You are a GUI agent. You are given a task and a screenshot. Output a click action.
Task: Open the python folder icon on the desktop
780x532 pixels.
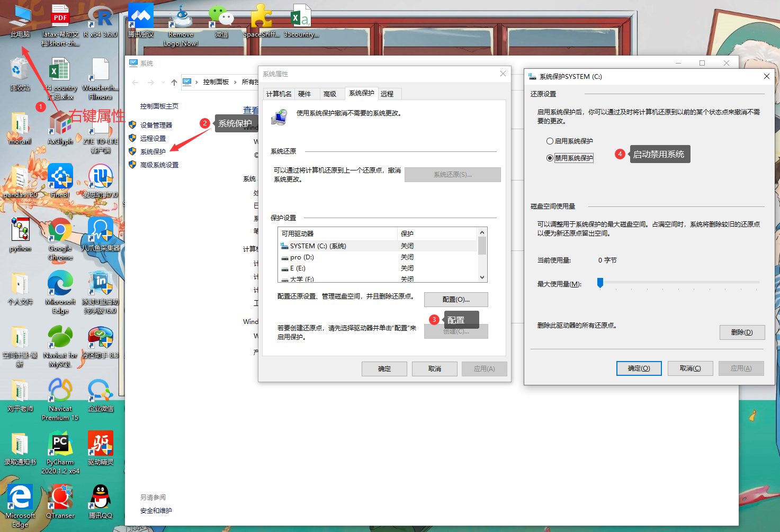(x=20, y=234)
